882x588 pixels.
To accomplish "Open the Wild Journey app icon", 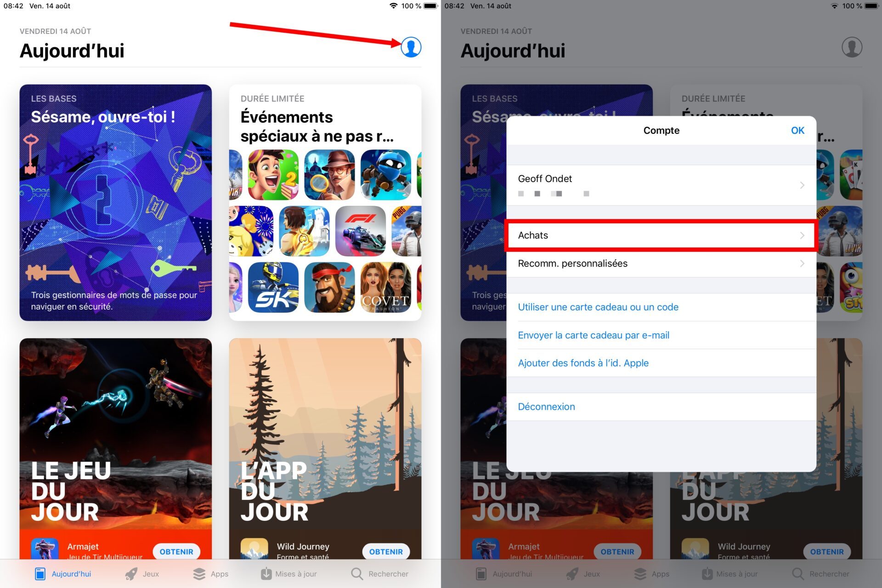I will coord(254,548).
